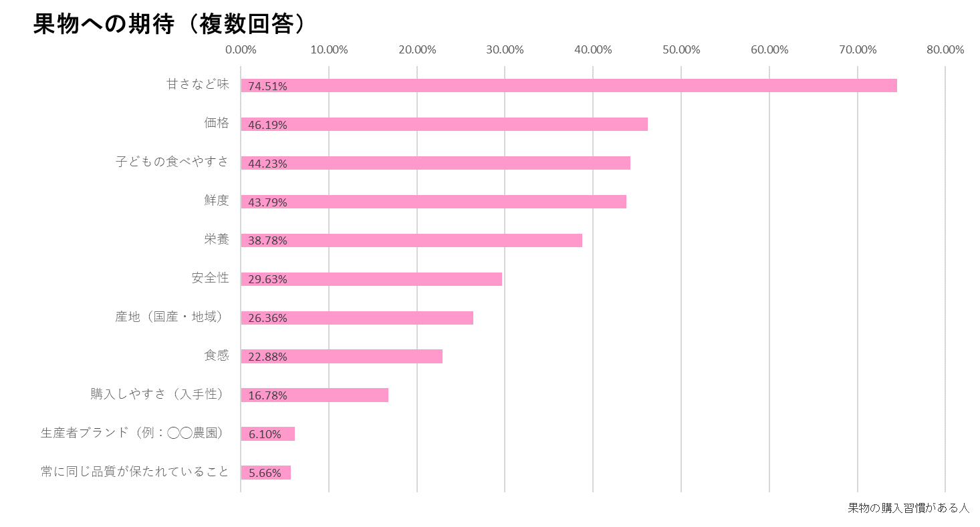Viewport: 980px width, 527px height.
Task: Select the 74.51% data label
Action: coord(267,86)
